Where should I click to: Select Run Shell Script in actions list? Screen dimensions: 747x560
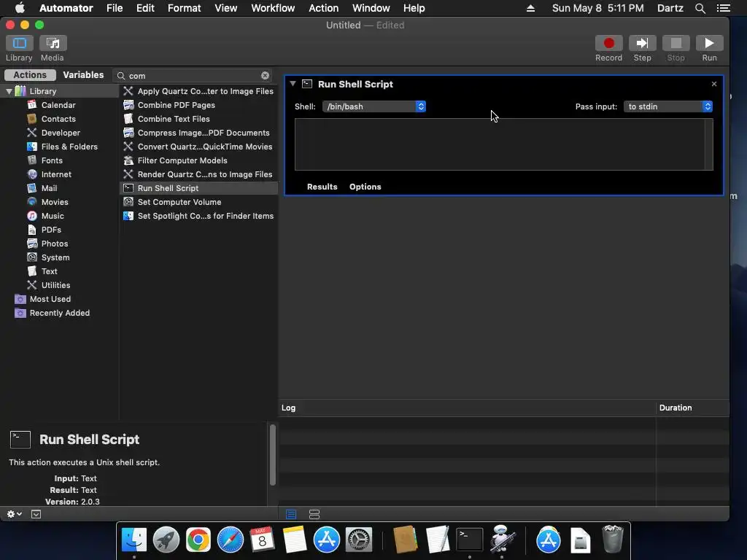pos(198,188)
